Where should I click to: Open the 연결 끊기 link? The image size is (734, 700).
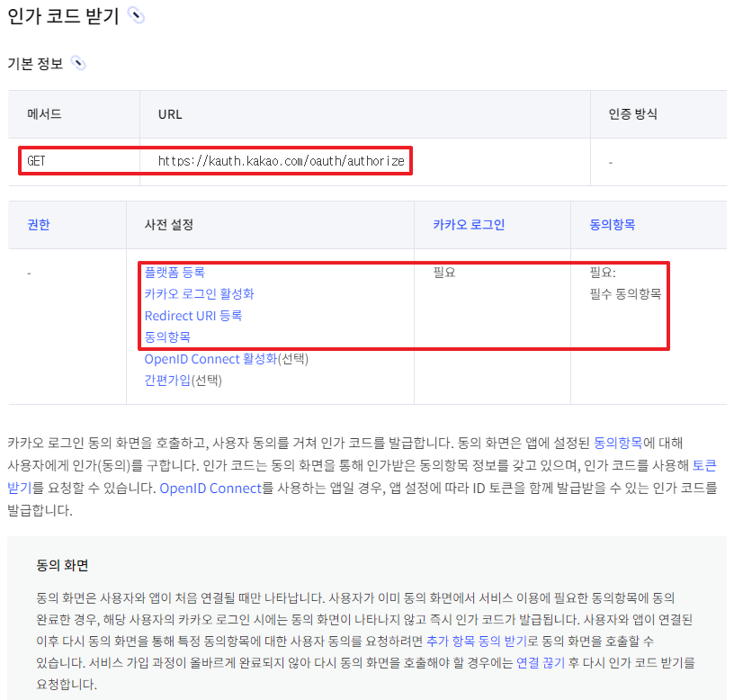pyautogui.click(x=541, y=662)
